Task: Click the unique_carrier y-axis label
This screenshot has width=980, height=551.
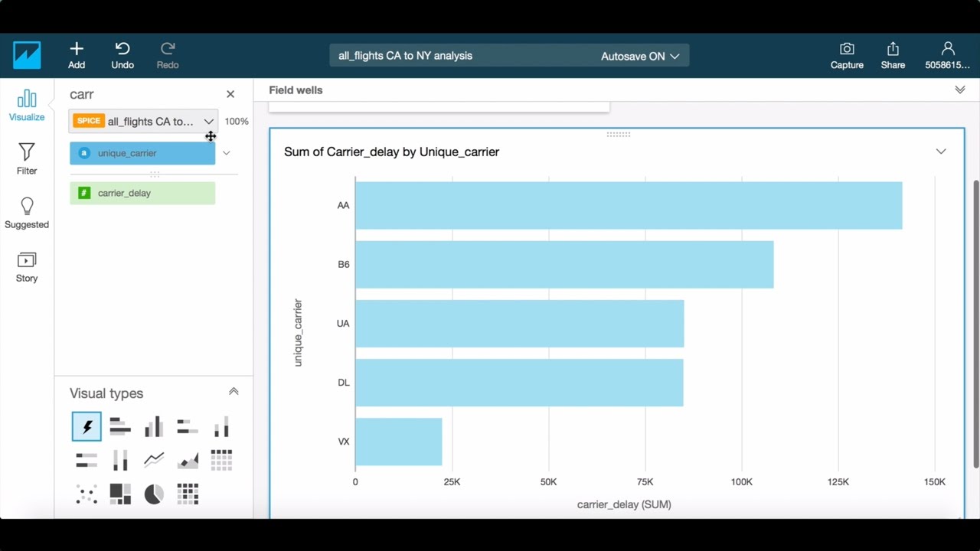Action: pyautogui.click(x=298, y=332)
